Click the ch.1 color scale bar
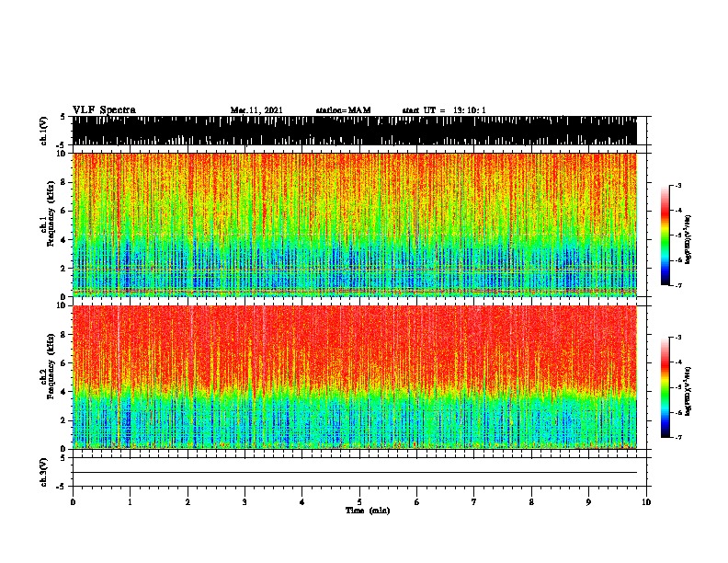 [665, 236]
